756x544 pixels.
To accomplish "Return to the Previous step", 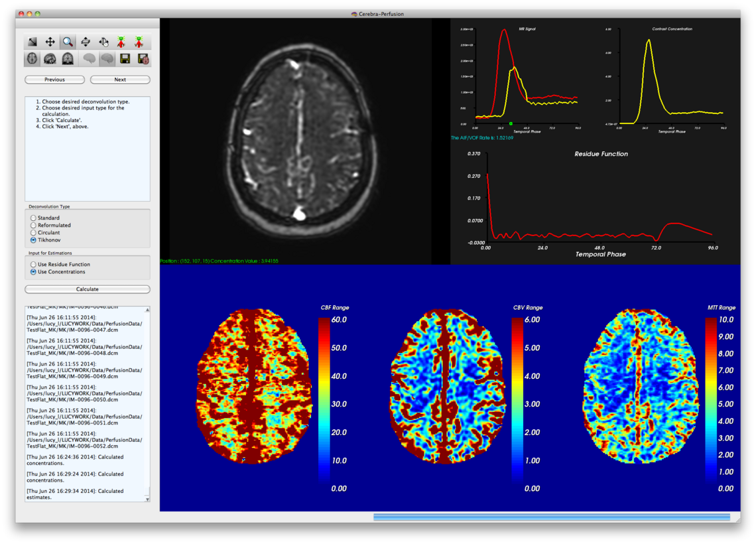I will (x=54, y=80).
